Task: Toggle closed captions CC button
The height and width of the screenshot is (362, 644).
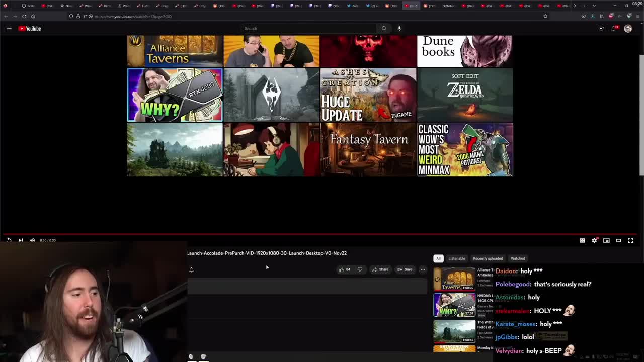Action: point(582,240)
